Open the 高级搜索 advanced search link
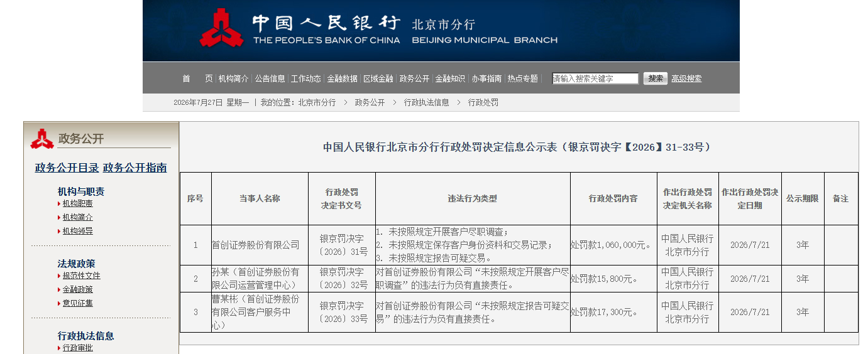The image size is (868, 354). tap(686, 78)
